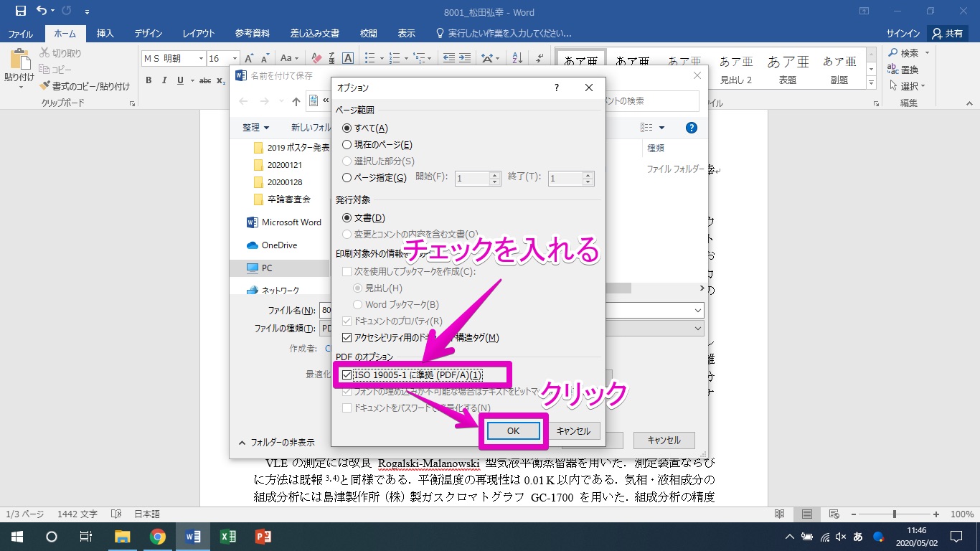Screen dimensions: 980x551
Task: Open the 整理 dropdown in Save dialog
Action: (x=255, y=128)
